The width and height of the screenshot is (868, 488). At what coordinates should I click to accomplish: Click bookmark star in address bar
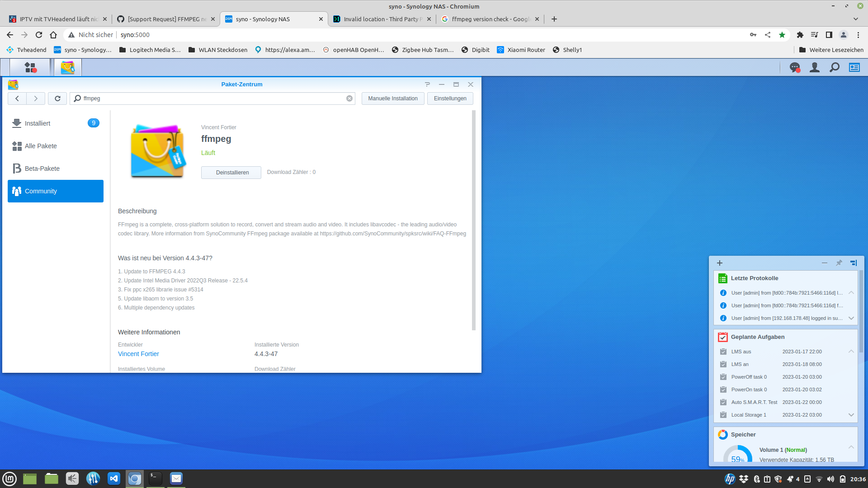point(782,35)
